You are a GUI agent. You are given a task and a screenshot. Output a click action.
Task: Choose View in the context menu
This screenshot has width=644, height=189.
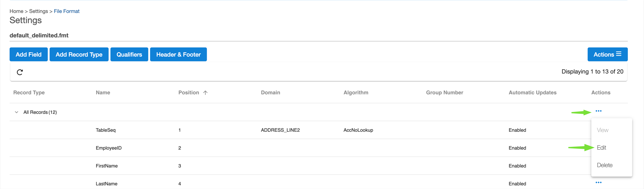pyautogui.click(x=603, y=130)
